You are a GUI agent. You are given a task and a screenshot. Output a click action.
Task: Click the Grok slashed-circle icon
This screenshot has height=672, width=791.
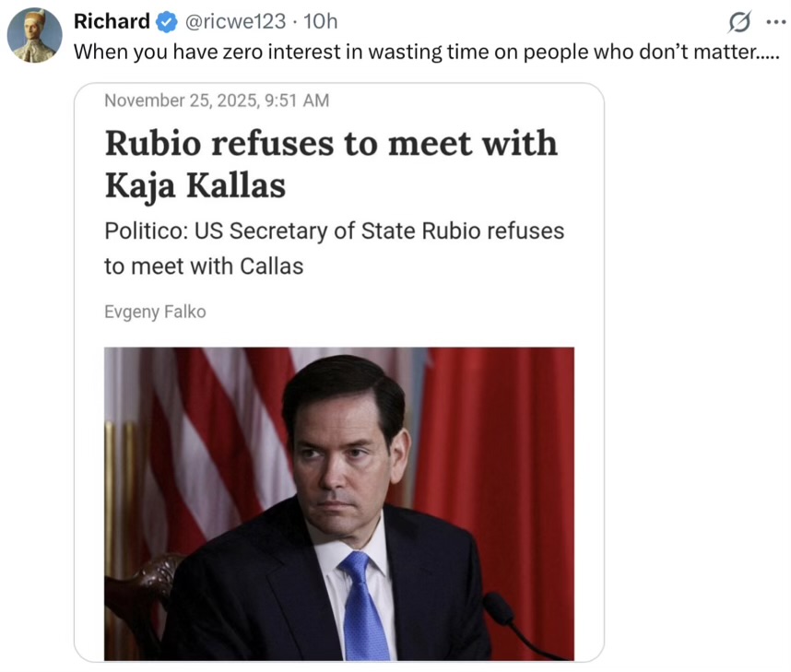click(x=739, y=21)
